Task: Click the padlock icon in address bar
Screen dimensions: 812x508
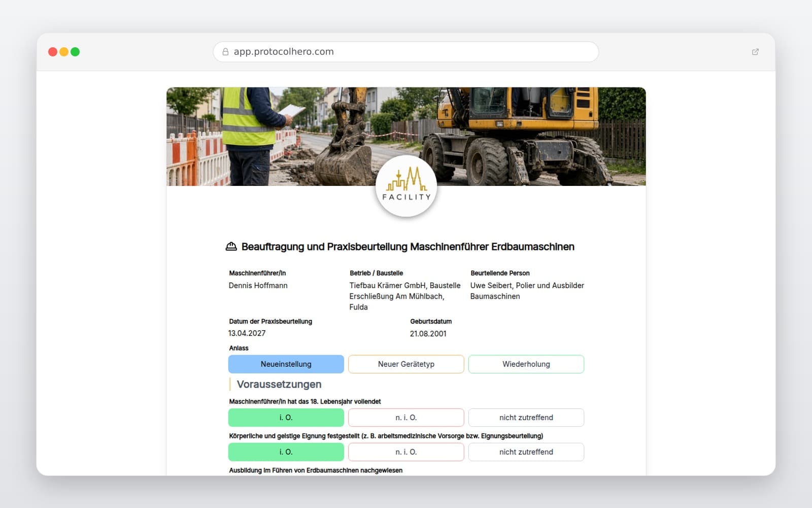Action: [225, 52]
